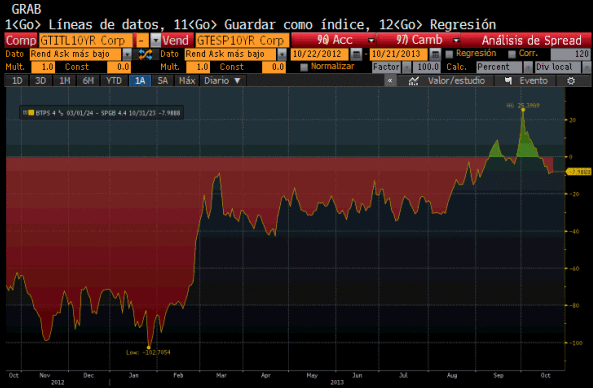The width and height of the screenshot is (593, 388).
Task: Click the Low -102.7054 marker label
Action: pos(148,352)
